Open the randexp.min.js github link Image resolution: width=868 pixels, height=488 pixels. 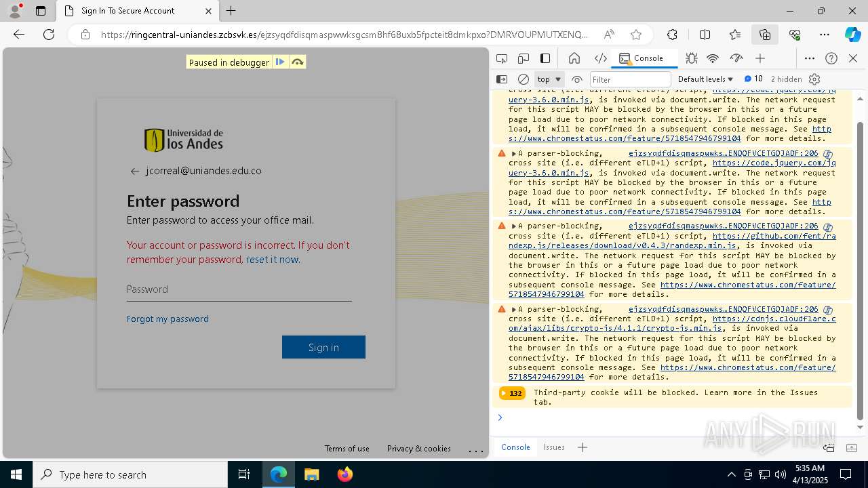pos(672,241)
